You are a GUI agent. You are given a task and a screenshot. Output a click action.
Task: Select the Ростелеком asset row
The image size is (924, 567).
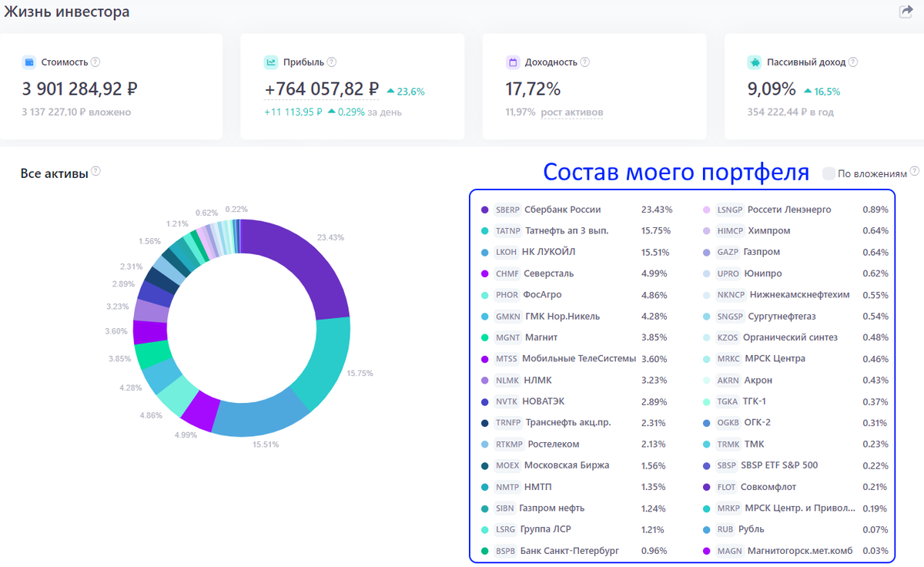pyautogui.click(x=576, y=444)
